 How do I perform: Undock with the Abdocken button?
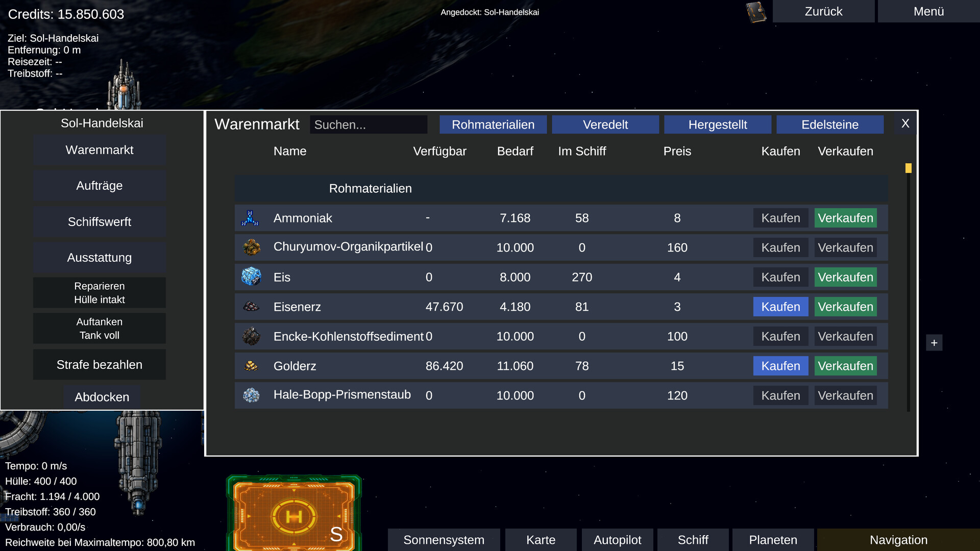(x=102, y=397)
